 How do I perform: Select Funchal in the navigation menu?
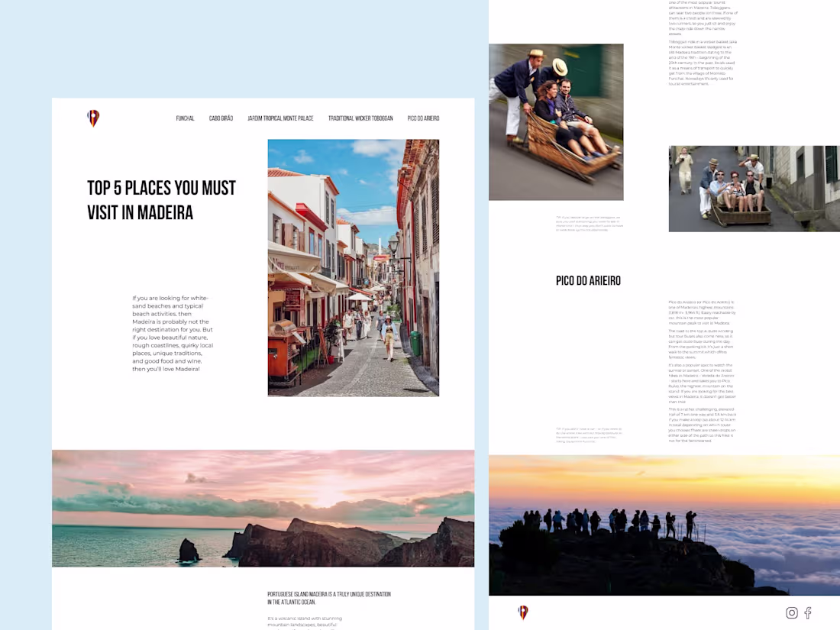185,118
